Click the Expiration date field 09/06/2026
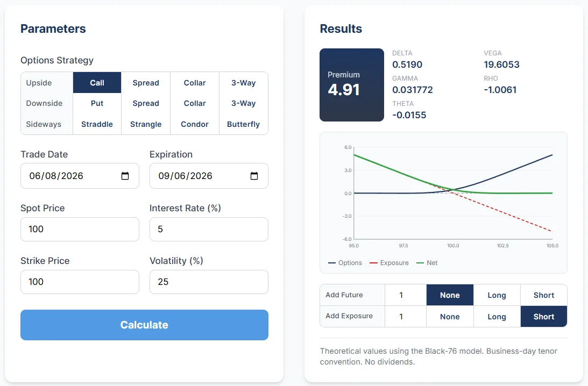588x386 pixels. 209,176
